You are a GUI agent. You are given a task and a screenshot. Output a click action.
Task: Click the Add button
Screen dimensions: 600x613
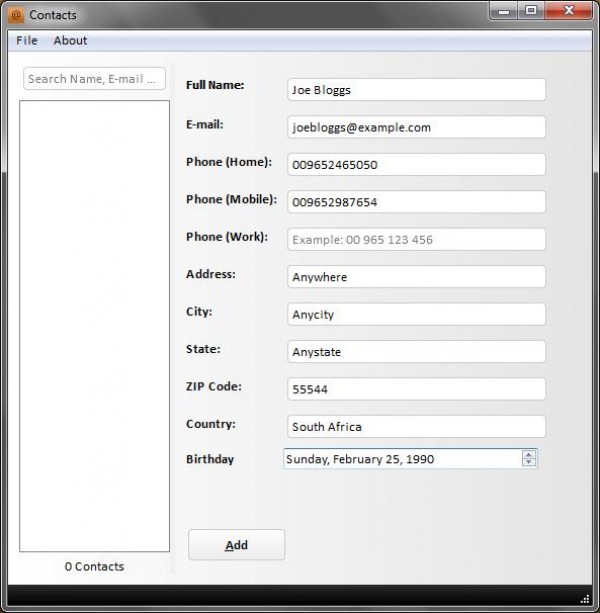236,545
